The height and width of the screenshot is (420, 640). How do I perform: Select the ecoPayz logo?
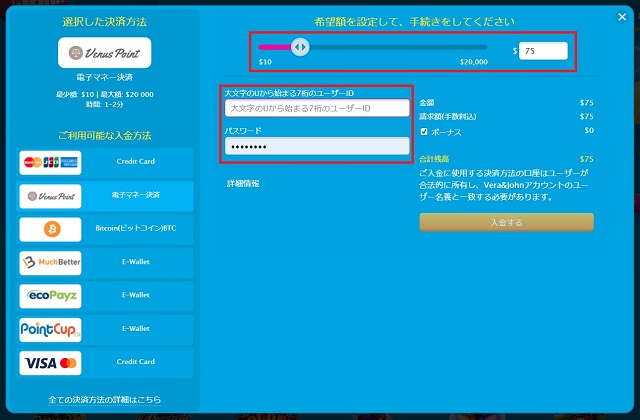(x=50, y=295)
